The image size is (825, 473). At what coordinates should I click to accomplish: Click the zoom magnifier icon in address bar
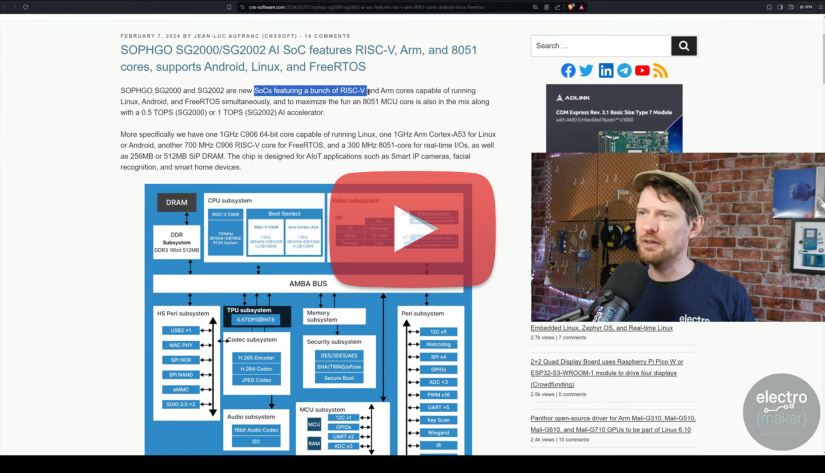[x=535, y=7]
